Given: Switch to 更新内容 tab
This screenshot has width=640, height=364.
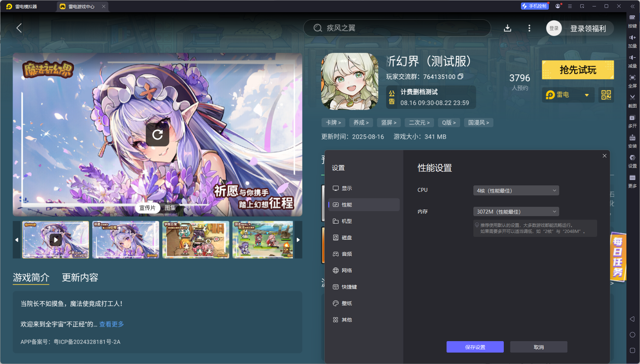Looking at the screenshot, I should (x=80, y=278).
